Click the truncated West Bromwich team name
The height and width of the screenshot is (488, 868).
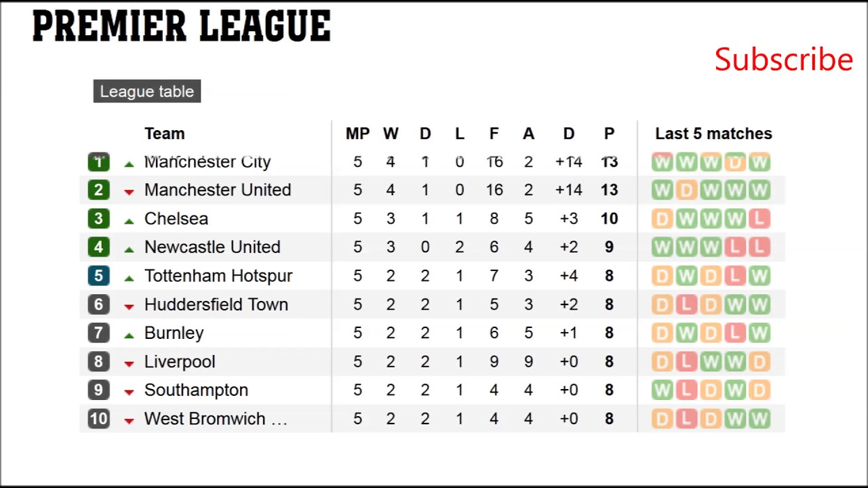(x=215, y=419)
